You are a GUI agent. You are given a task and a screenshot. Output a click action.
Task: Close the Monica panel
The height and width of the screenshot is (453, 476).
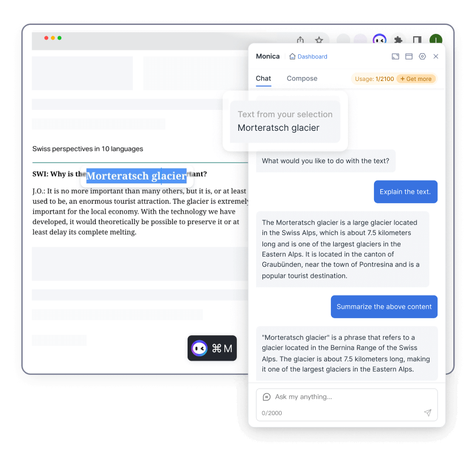(436, 57)
